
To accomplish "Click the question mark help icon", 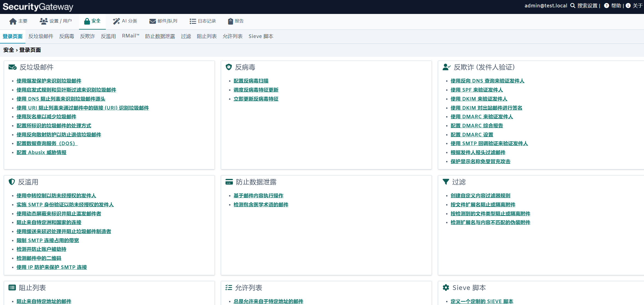I will pos(606,6).
